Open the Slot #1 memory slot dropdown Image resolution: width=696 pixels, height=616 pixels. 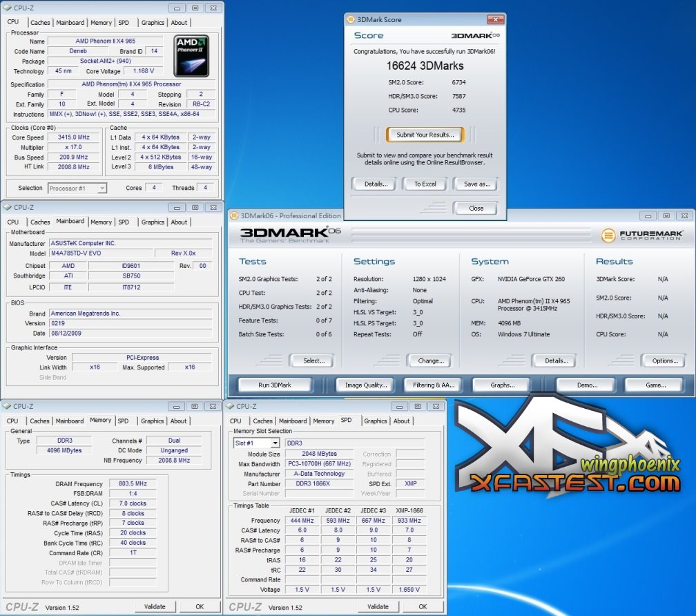click(256, 443)
